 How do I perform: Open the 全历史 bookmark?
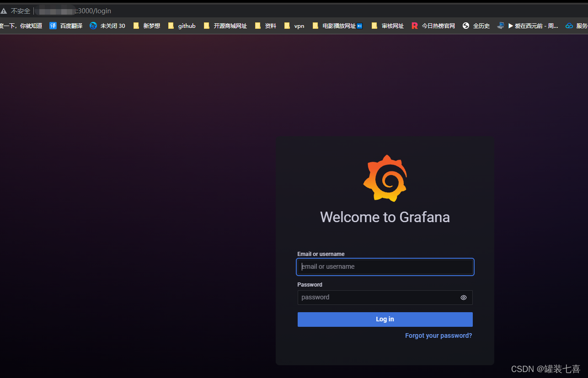pos(476,26)
